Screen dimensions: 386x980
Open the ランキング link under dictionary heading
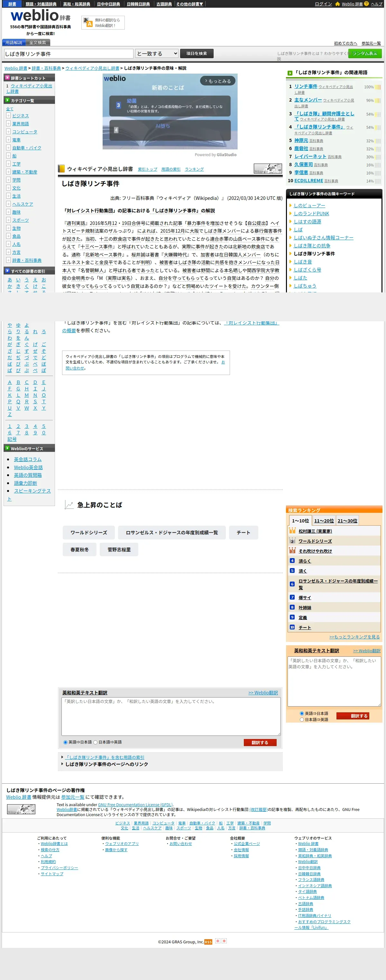point(194,169)
